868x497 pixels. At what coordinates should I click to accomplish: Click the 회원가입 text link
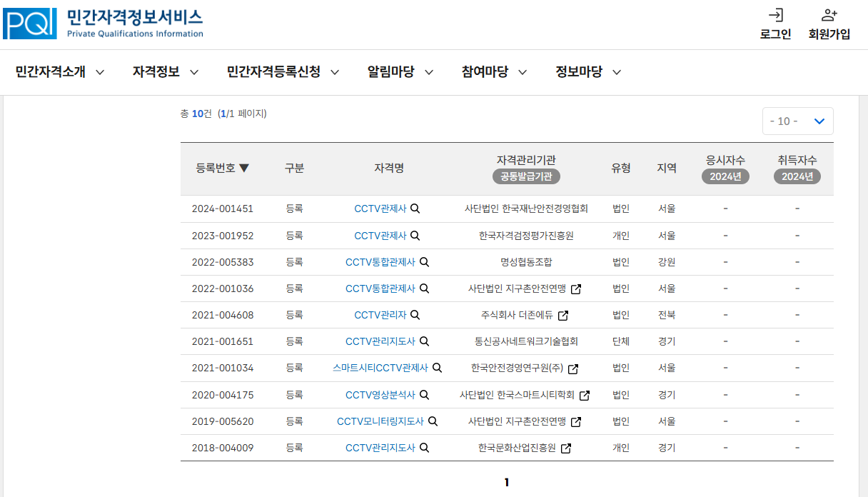tap(829, 34)
